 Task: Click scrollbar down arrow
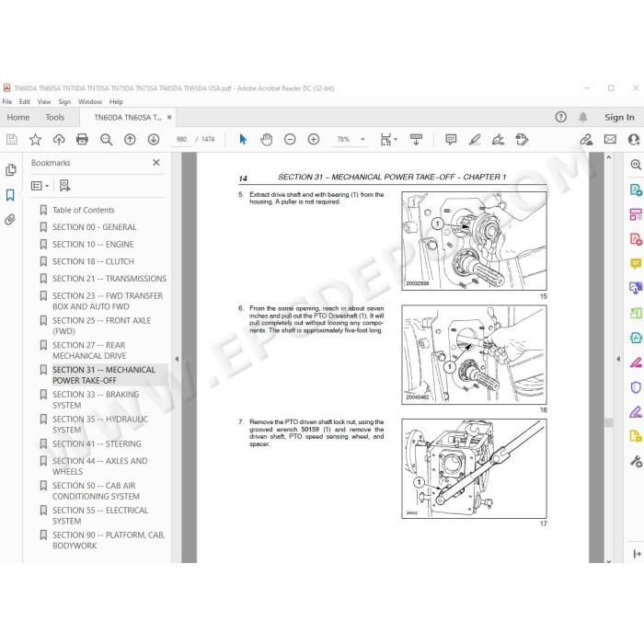(x=609, y=560)
